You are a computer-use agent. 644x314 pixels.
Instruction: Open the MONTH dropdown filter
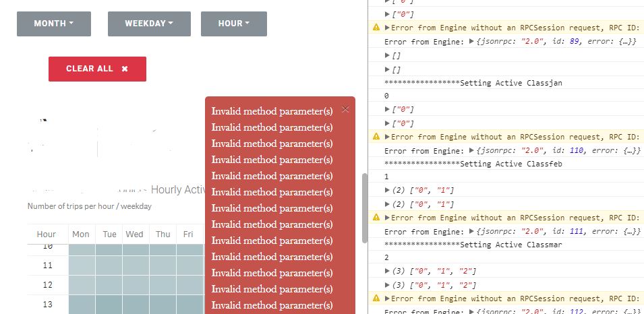pyautogui.click(x=53, y=24)
